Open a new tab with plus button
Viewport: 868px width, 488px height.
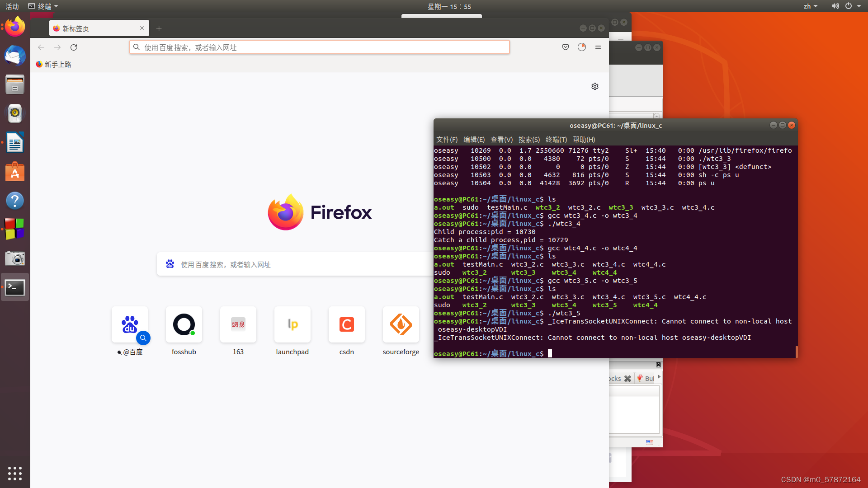[x=159, y=28]
